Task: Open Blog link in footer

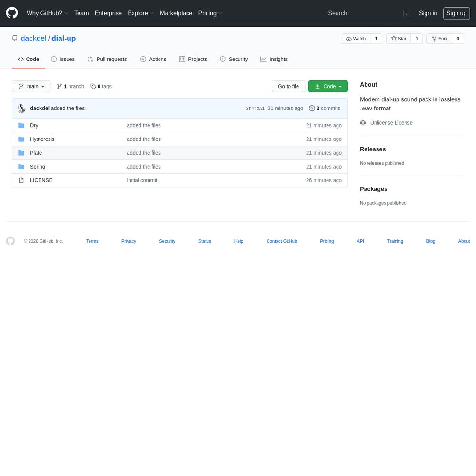Action: (430, 241)
